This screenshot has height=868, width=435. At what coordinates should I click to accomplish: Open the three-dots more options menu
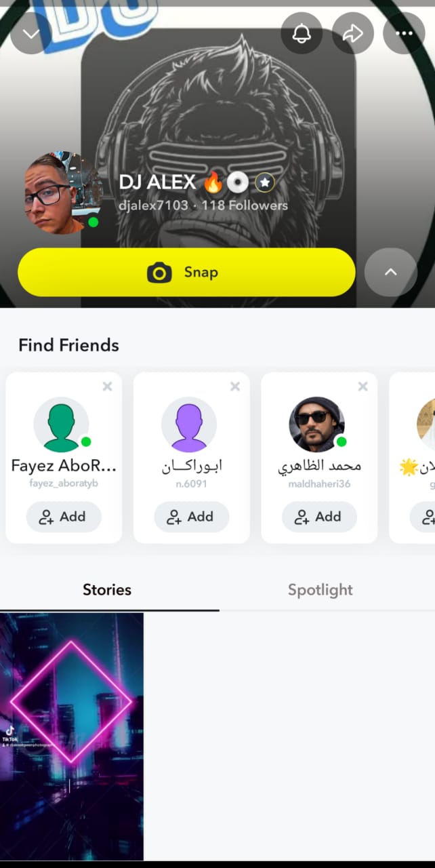[x=404, y=33]
